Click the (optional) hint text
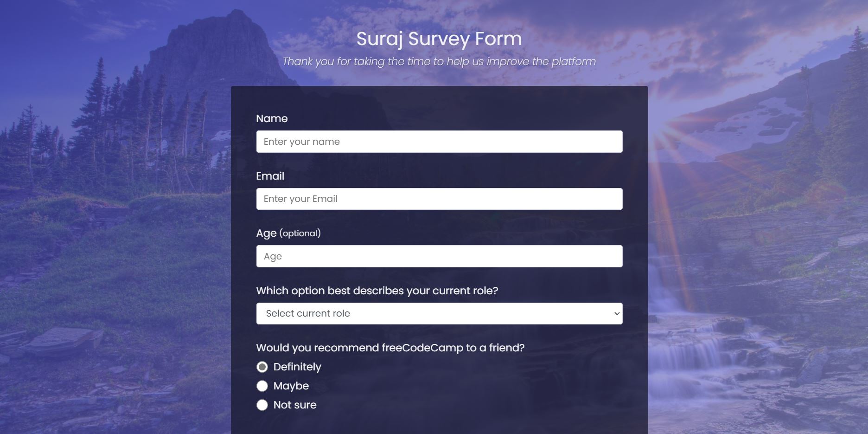 tap(300, 233)
